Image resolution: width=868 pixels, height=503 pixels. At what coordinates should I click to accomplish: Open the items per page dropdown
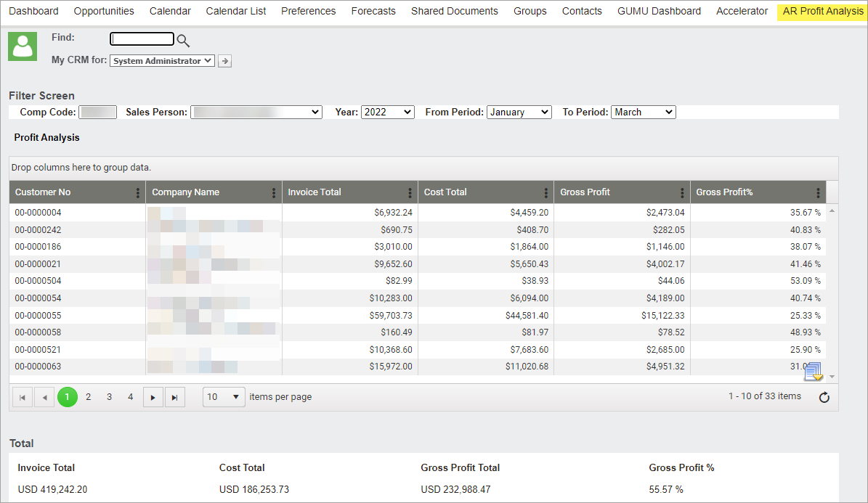click(224, 397)
